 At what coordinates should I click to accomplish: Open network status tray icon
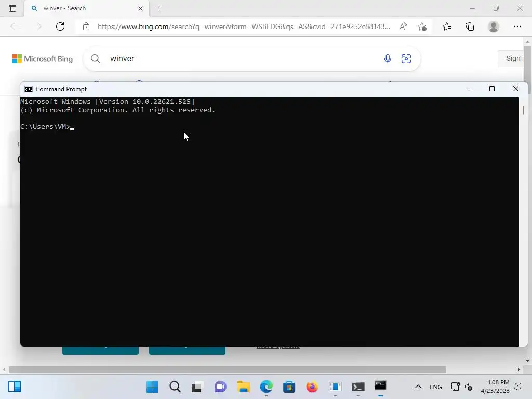[x=455, y=387]
